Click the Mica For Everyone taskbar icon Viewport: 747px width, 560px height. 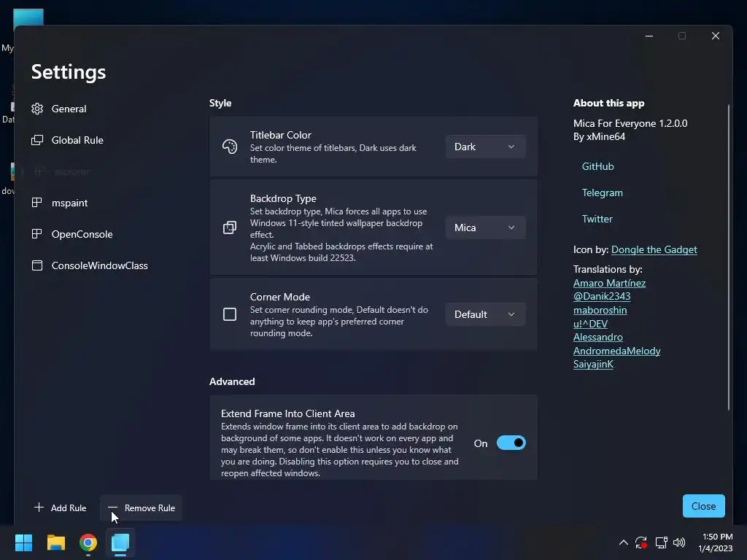(x=120, y=542)
